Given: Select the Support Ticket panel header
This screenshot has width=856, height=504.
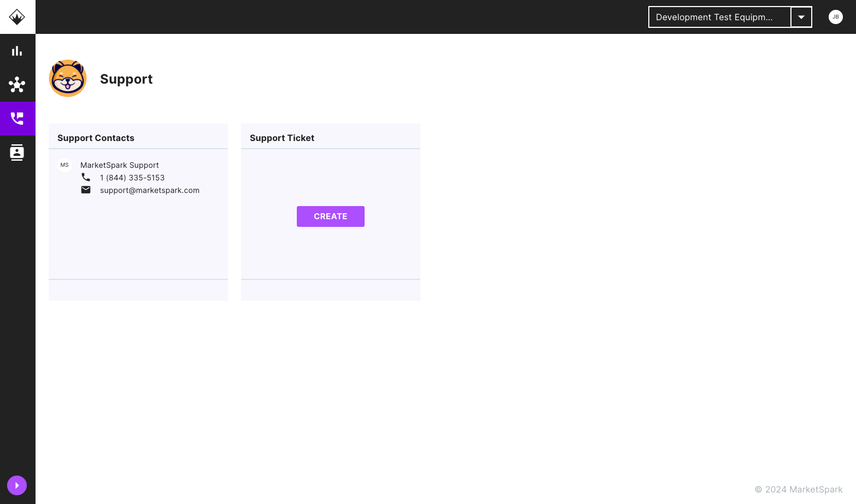Looking at the screenshot, I should click(282, 138).
